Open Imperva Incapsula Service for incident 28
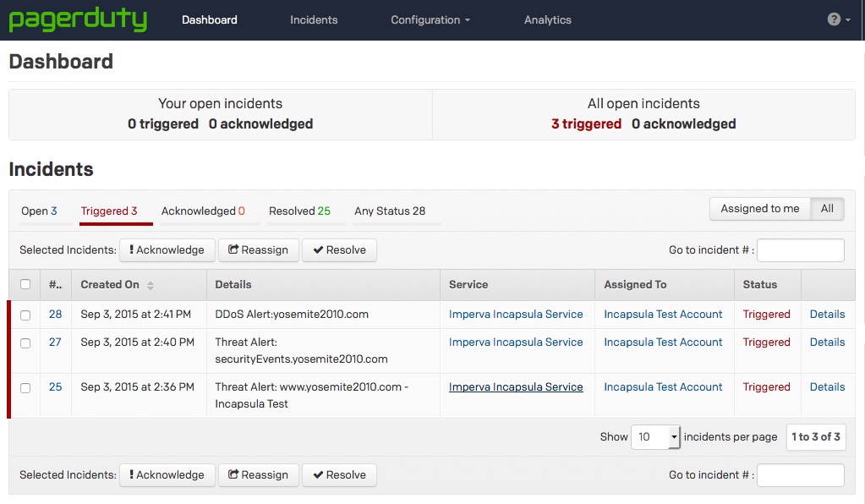The height and width of the screenshot is (504, 865). (516, 315)
